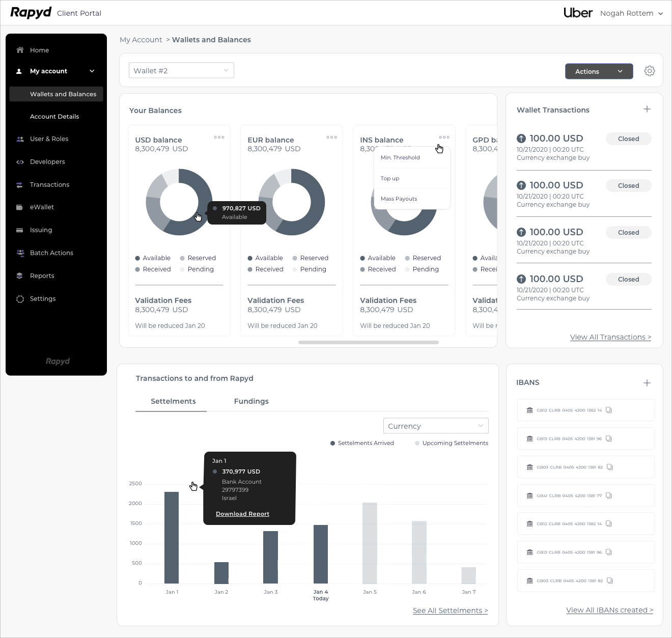
Task: Click the Home icon in sidebar
Action: tap(20, 50)
